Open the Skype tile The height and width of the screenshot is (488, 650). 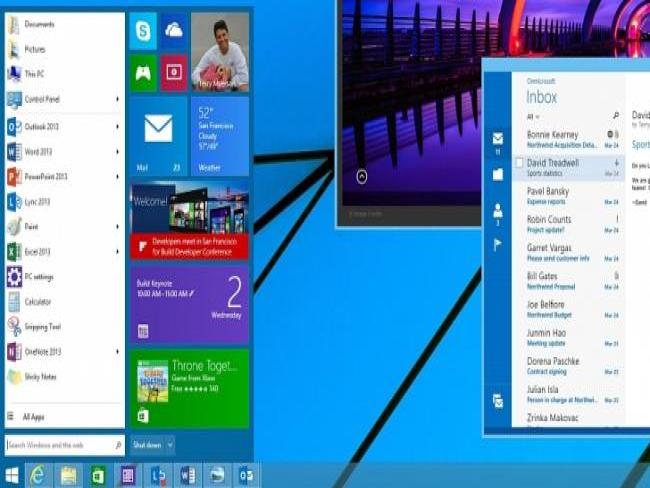coord(143,31)
